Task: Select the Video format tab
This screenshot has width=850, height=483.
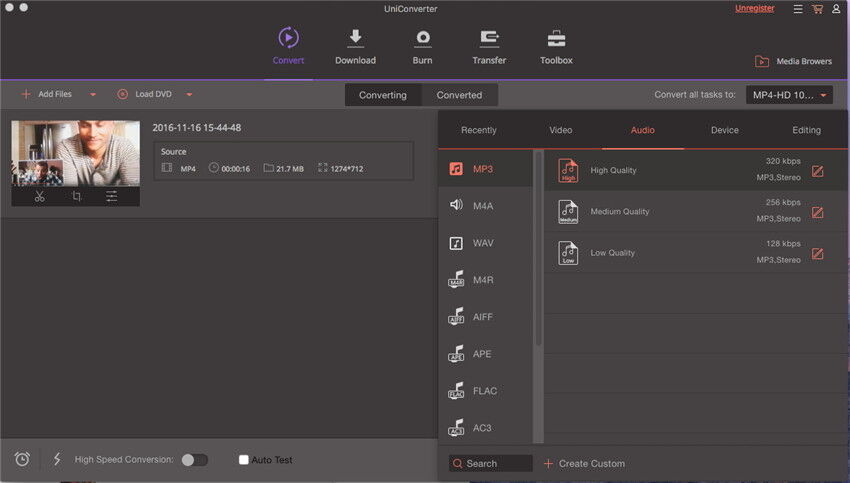Action: (x=561, y=130)
